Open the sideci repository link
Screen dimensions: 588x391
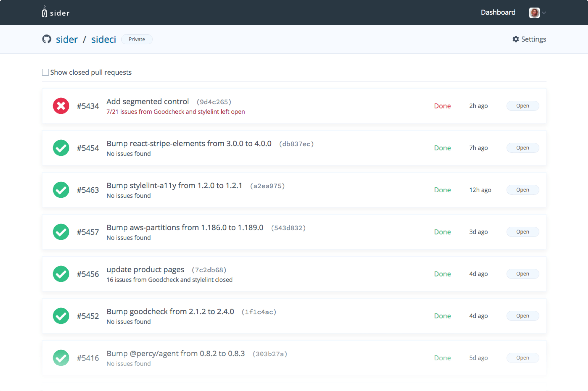(x=104, y=39)
